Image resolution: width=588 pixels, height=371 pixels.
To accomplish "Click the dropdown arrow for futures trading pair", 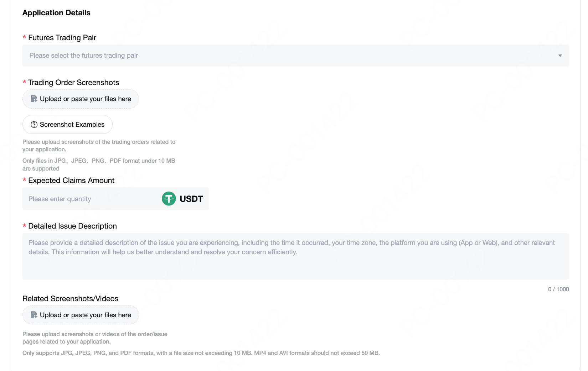I will [x=560, y=56].
